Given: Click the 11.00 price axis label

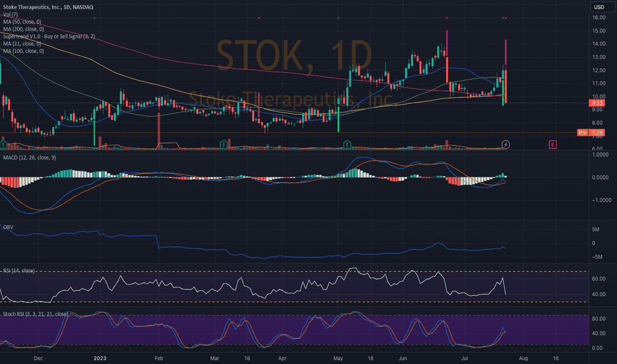Looking at the screenshot, I should [x=598, y=83].
